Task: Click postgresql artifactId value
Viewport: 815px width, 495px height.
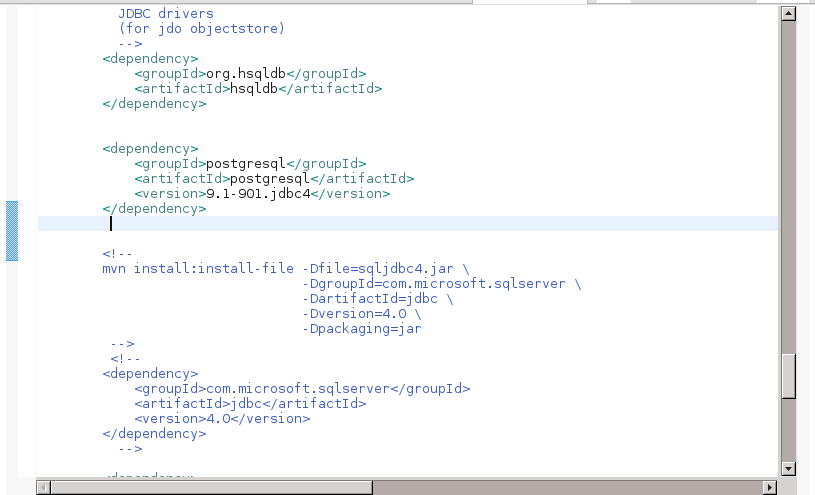Action: coord(270,179)
